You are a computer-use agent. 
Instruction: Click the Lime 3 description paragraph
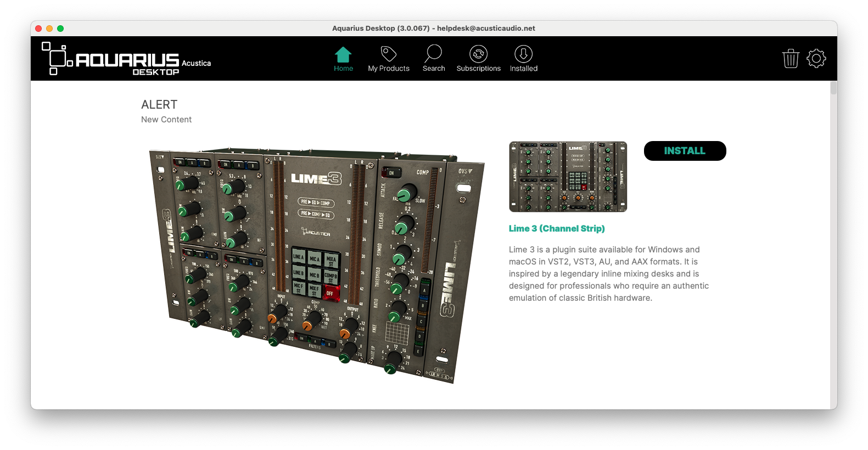(x=609, y=274)
